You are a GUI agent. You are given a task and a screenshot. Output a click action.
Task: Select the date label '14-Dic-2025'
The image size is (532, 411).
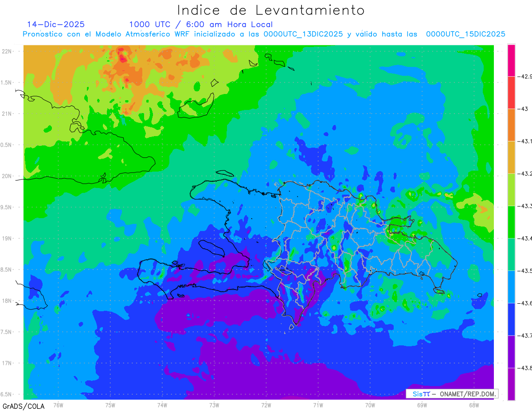click(56, 24)
